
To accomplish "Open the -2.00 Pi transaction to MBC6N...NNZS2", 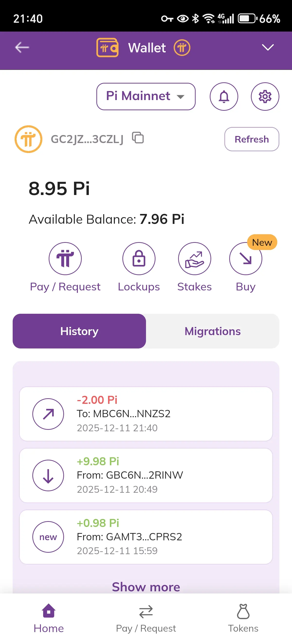I will click(146, 414).
